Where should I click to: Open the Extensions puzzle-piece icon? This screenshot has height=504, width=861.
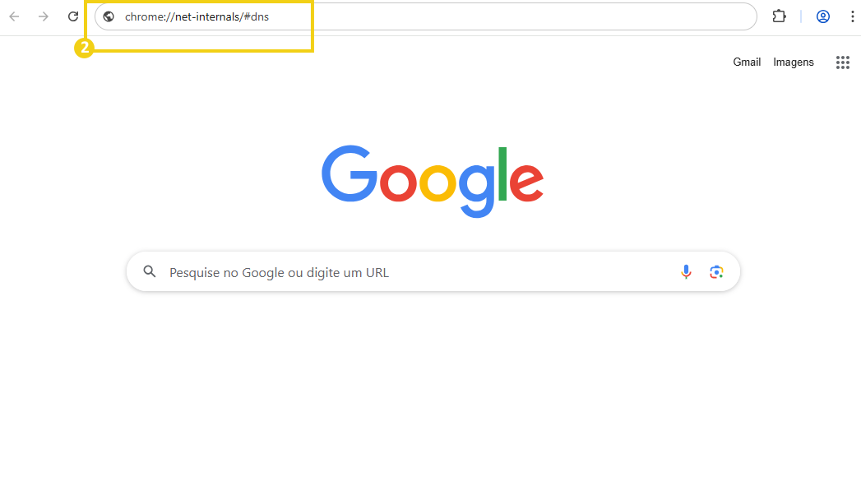[779, 16]
